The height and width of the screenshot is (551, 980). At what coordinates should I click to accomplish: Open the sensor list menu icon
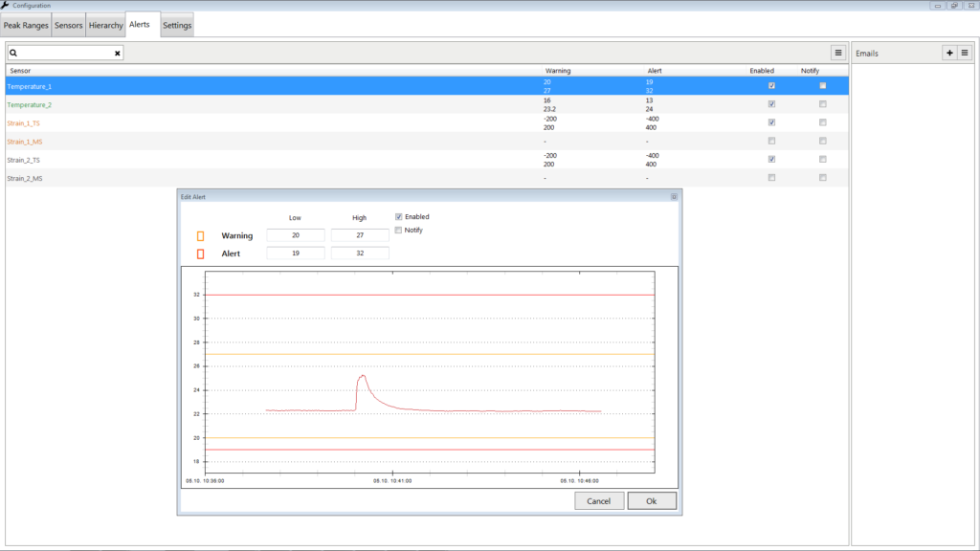pyautogui.click(x=838, y=54)
